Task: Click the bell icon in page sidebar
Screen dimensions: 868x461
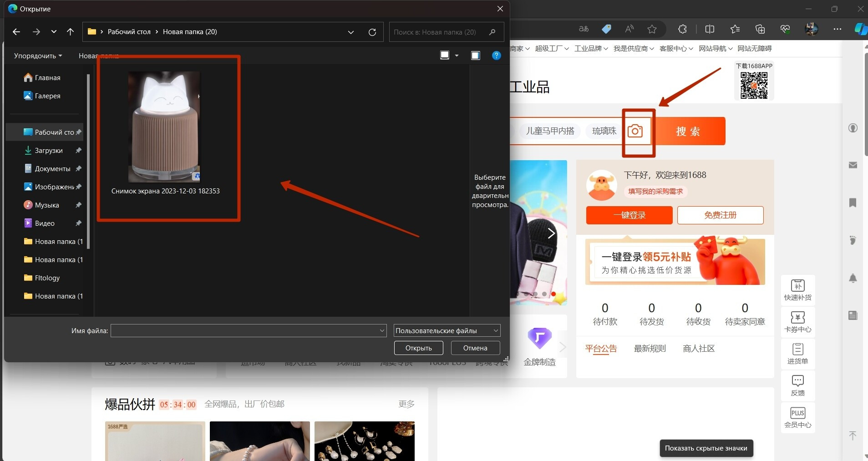Action: click(x=853, y=278)
